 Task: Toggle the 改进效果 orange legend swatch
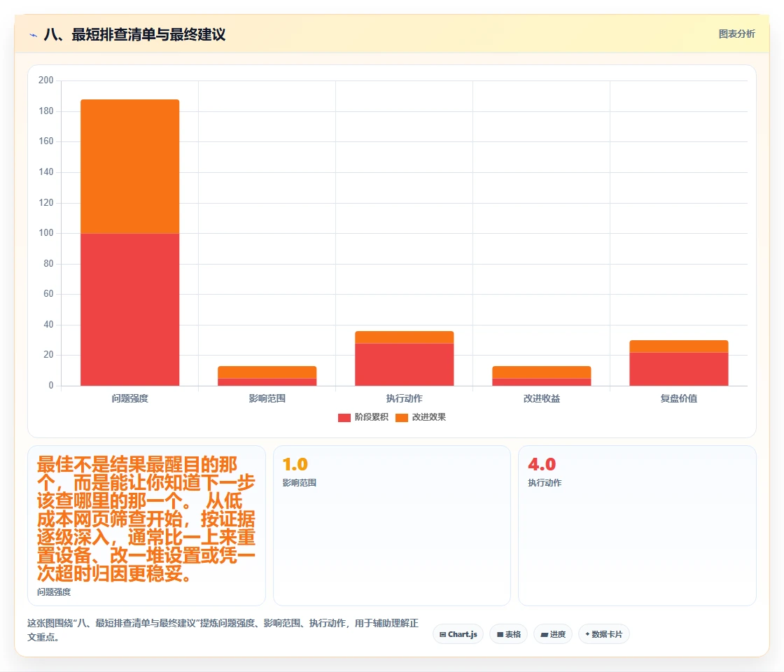[x=402, y=417]
